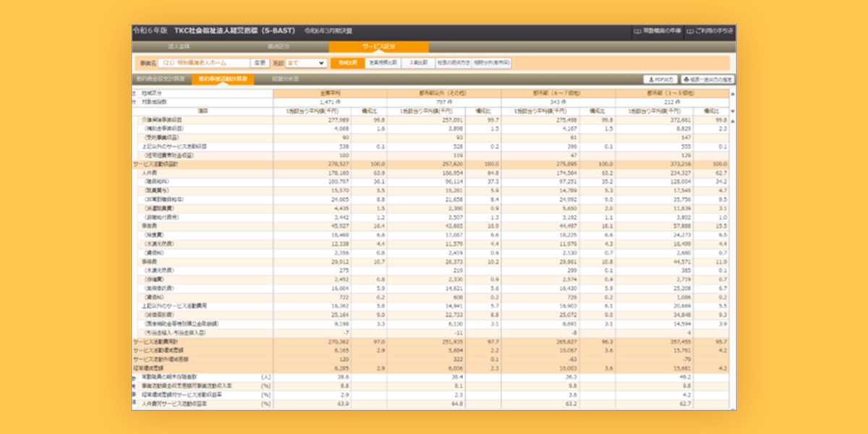The width and height of the screenshot is (868, 434).
Task: Click the 都市部(1~5級地) column header
Action: (672, 93)
